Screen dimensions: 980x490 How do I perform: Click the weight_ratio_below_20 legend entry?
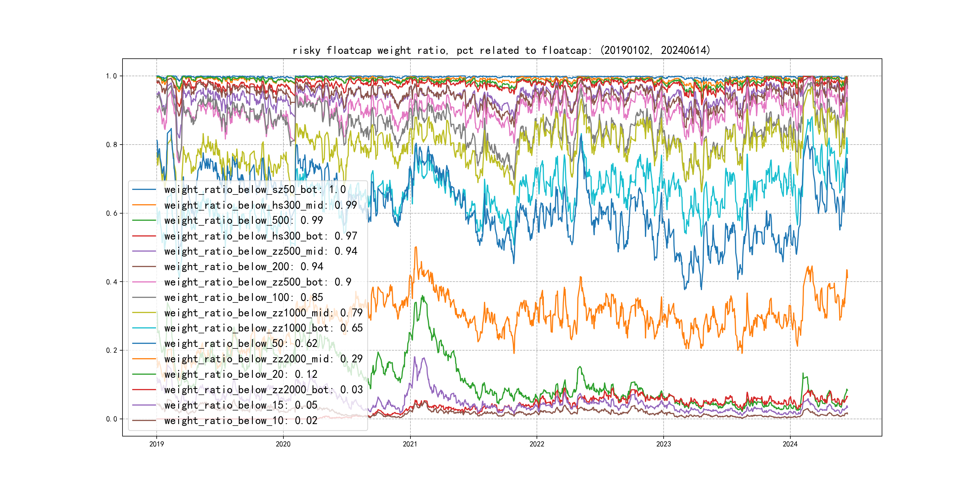pos(240,374)
